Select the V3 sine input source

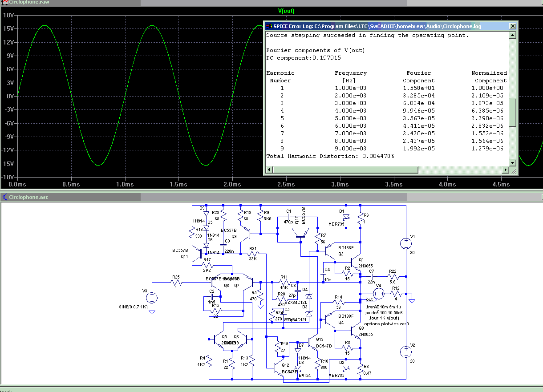coord(152,298)
